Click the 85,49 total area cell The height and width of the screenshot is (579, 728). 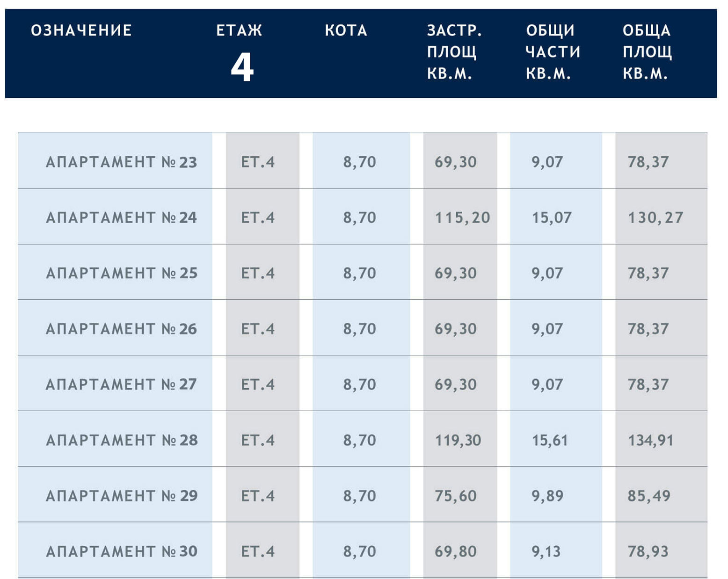coord(649,496)
